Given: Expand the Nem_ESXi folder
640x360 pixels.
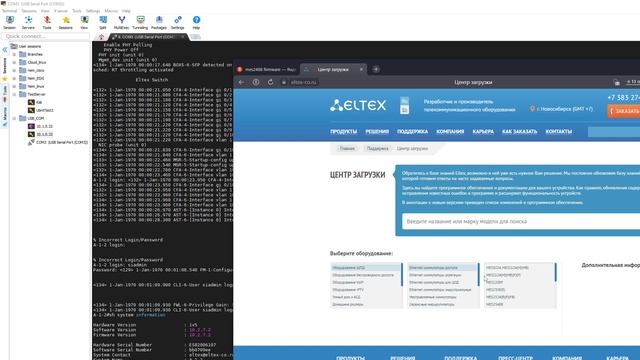Looking at the screenshot, I should [x=14, y=78].
